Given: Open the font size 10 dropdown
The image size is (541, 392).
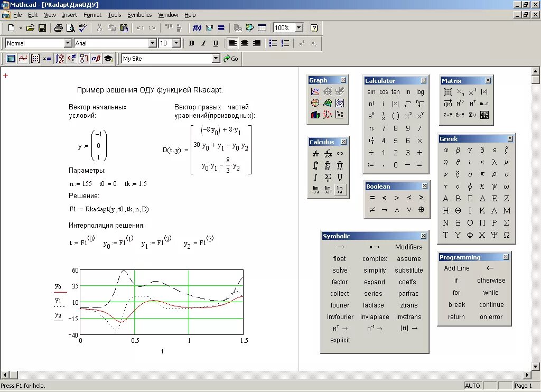Looking at the screenshot, I should (176, 43).
